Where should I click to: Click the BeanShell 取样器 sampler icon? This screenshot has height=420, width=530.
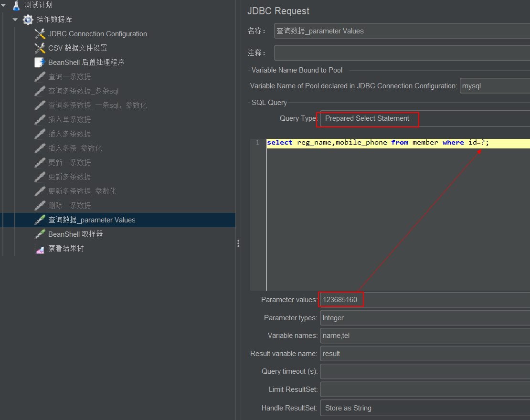39,234
